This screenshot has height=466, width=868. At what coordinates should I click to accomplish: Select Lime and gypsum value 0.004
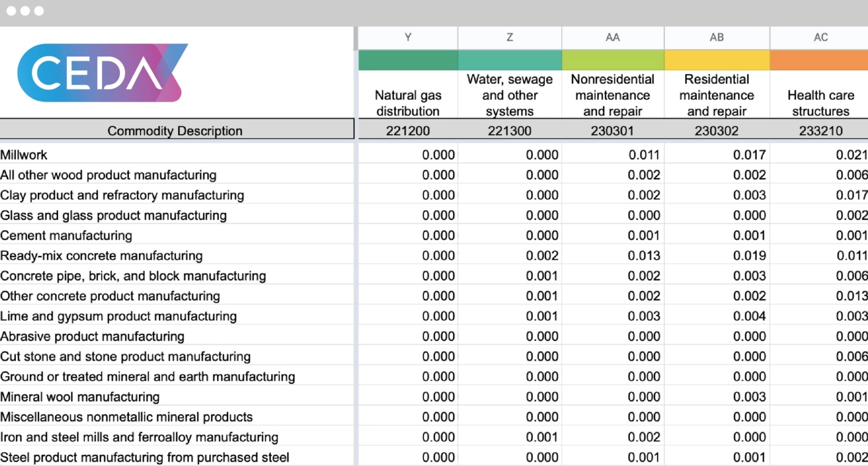click(749, 317)
